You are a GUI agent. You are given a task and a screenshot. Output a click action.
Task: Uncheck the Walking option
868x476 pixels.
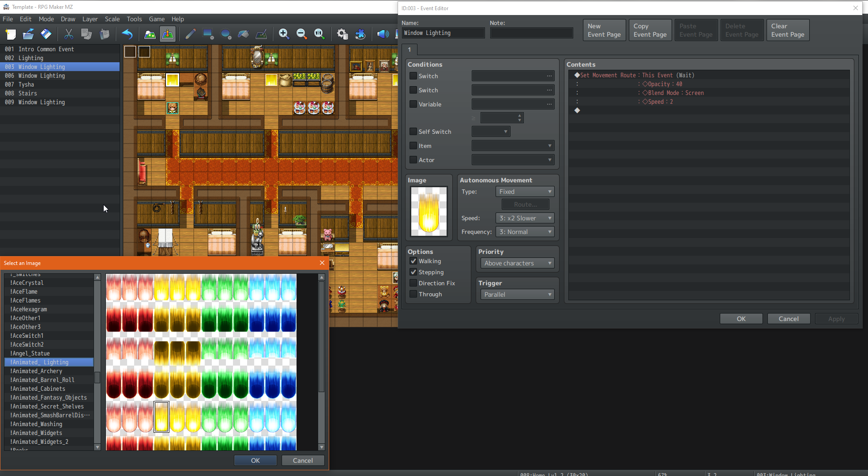pos(413,261)
